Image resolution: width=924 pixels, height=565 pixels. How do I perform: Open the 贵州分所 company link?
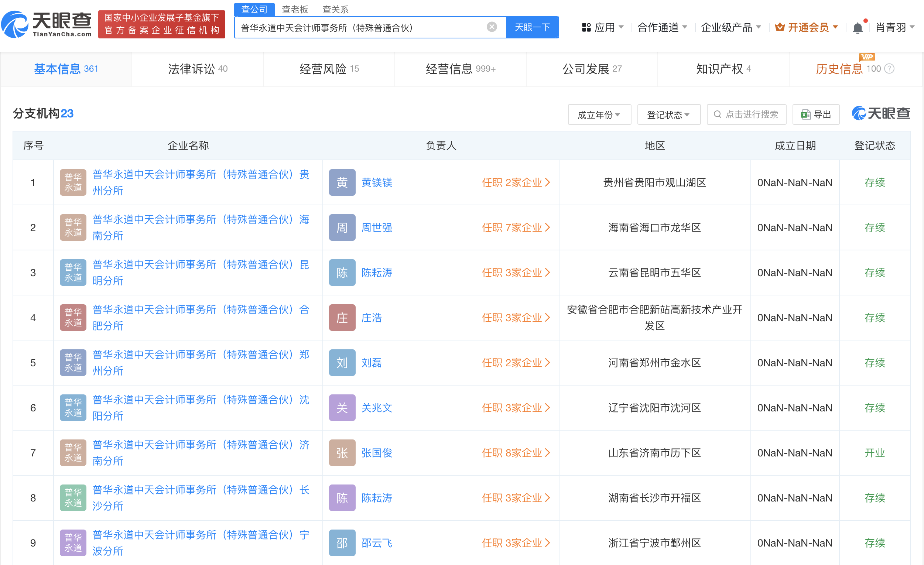(x=201, y=182)
